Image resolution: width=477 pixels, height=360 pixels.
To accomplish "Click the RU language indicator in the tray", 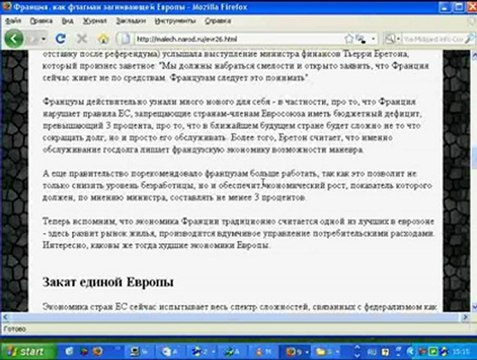I will tap(372, 352).
